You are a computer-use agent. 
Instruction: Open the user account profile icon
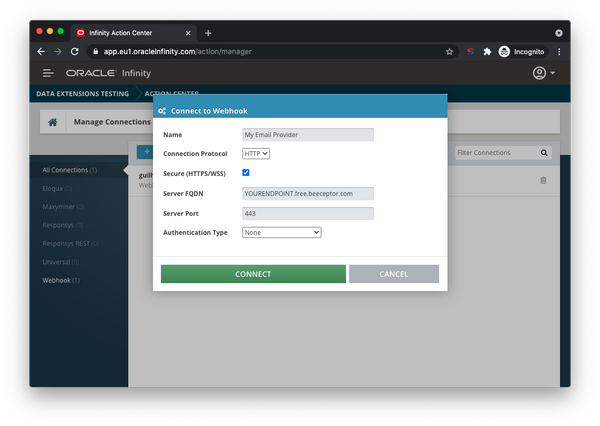[x=539, y=73]
